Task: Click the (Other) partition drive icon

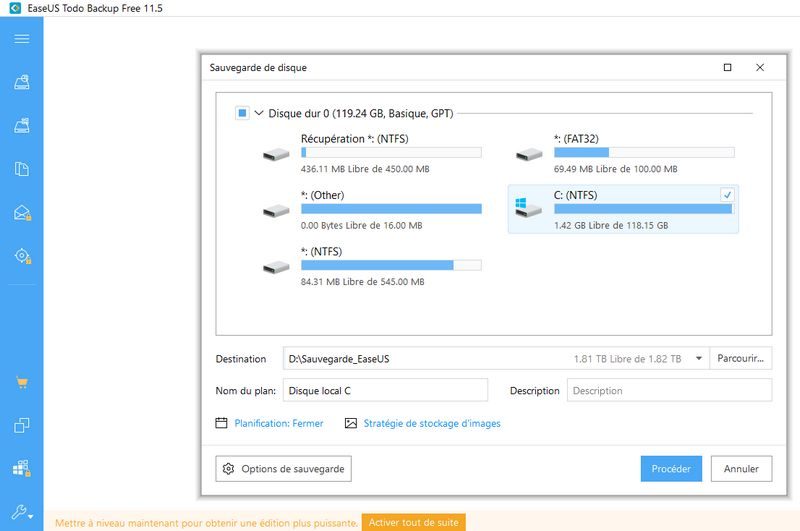Action: coord(276,211)
